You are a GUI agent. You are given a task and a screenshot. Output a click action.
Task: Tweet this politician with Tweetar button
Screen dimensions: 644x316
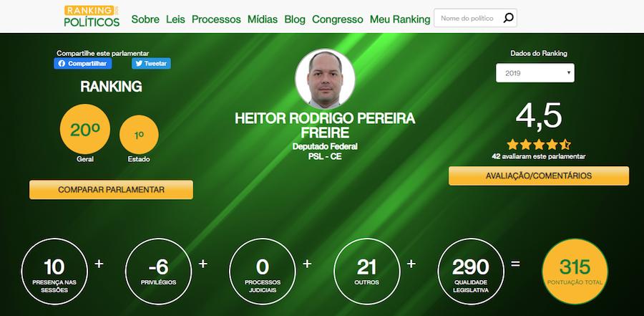pos(151,63)
